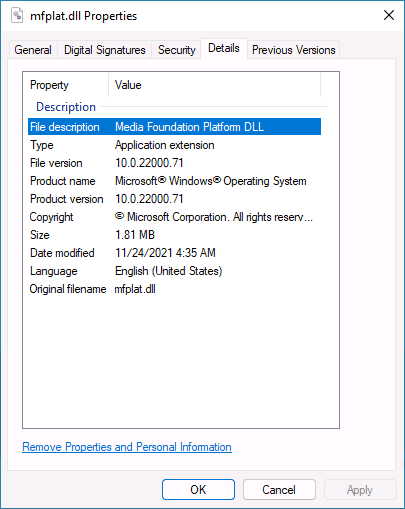The image size is (405, 509).
Task: Open Remove Properties and Personal Information link
Action: (x=127, y=447)
